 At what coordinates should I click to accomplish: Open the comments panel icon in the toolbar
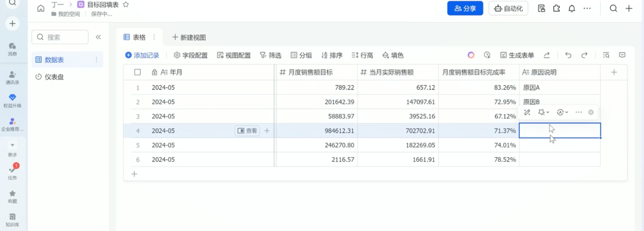point(622,55)
